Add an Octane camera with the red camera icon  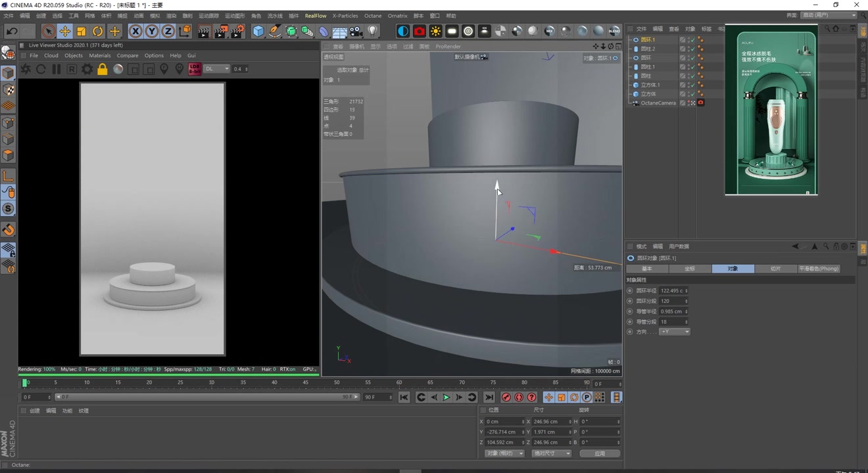pos(419,31)
